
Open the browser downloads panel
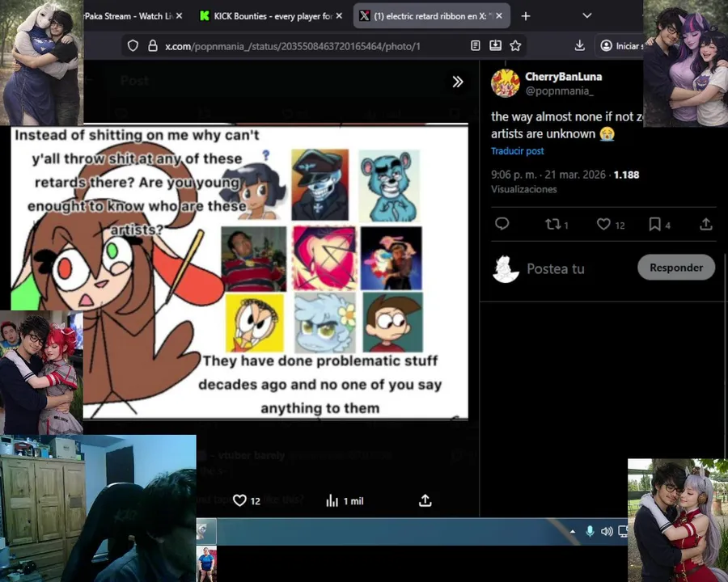(x=580, y=45)
